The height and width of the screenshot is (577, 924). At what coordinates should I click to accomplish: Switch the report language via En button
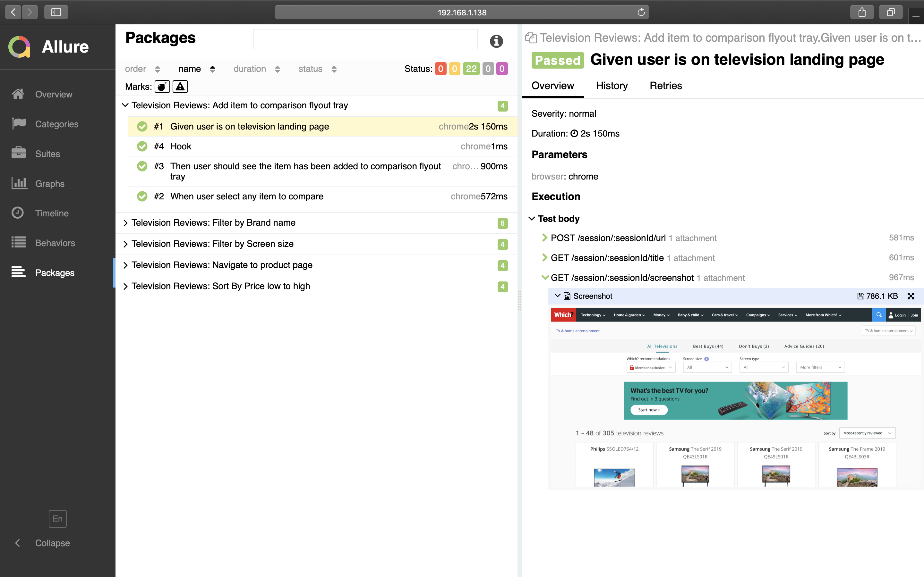57,519
